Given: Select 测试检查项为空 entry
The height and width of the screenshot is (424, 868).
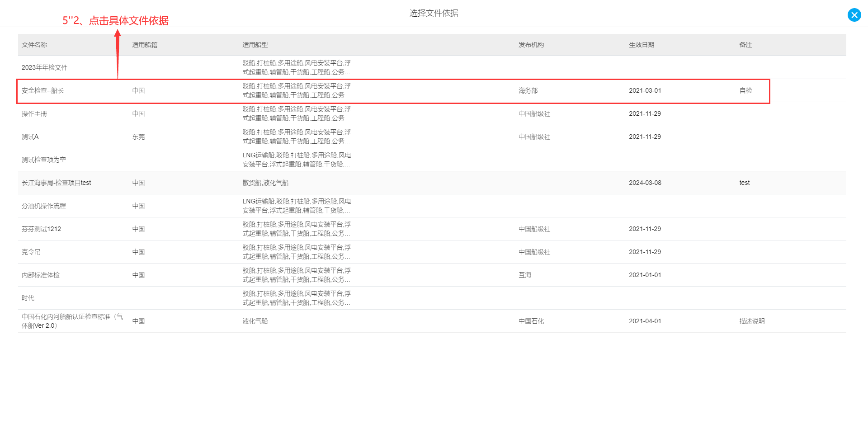Looking at the screenshot, I should click(44, 160).
